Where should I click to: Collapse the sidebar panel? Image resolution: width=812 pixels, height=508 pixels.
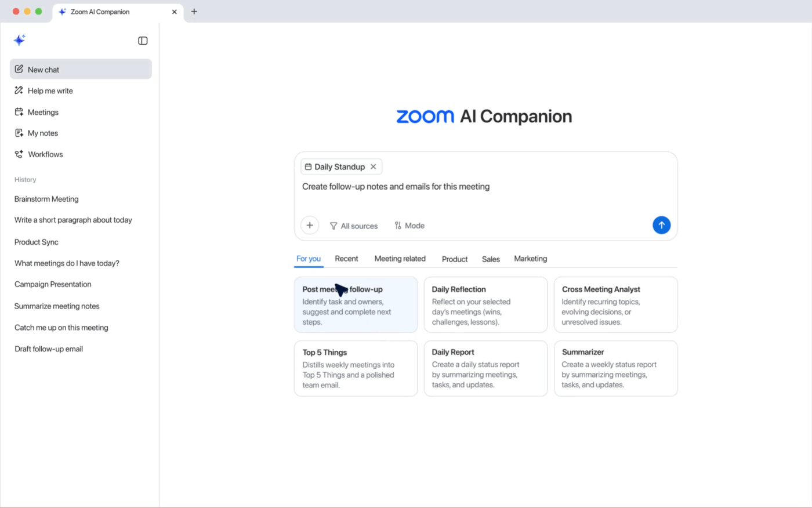click(143, 41)
